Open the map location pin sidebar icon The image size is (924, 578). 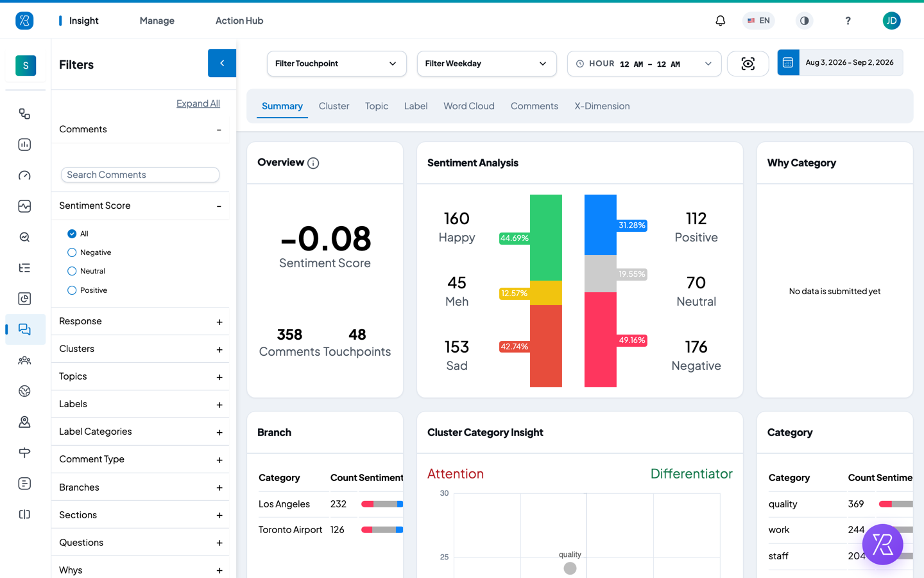point(24,422)
